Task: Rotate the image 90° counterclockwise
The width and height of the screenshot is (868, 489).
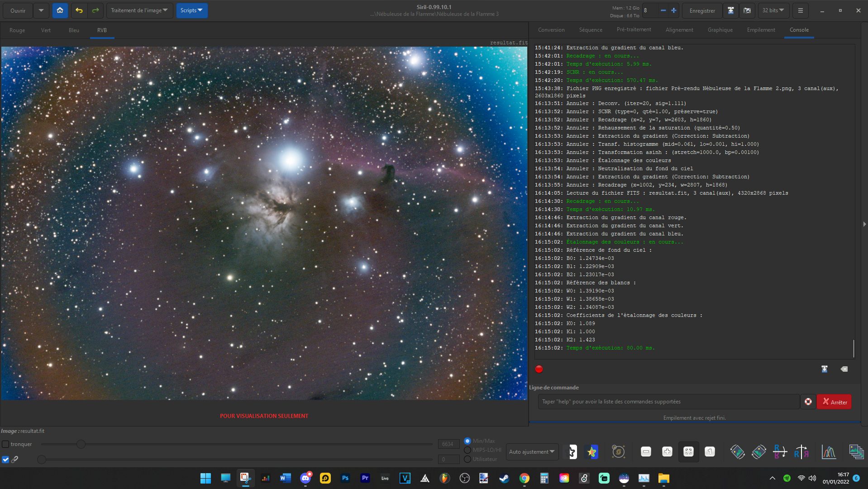Action: (738, 452)
